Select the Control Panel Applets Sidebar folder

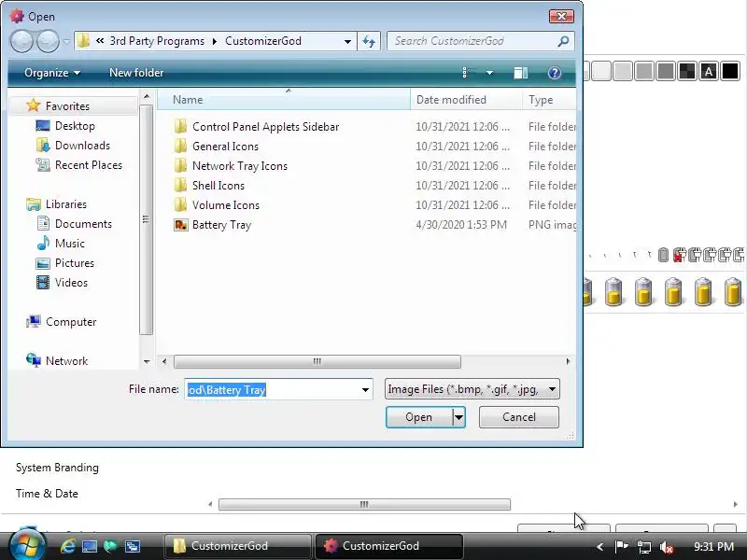tap(265, 127)
